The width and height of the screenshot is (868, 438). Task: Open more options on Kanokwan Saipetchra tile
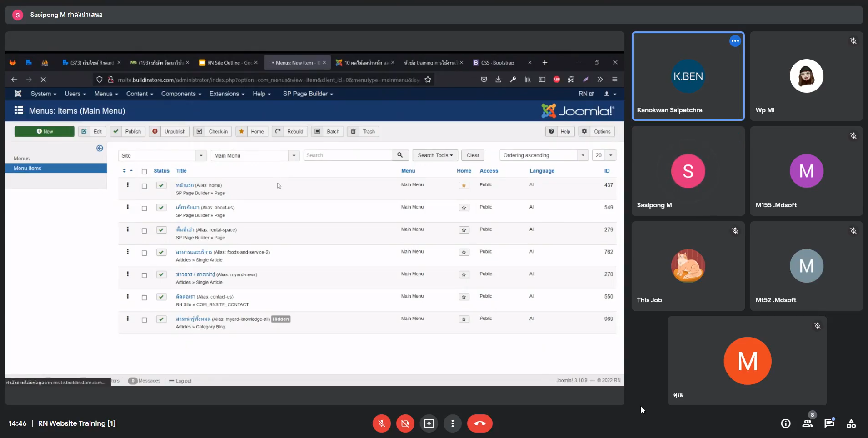pos(735,41)
